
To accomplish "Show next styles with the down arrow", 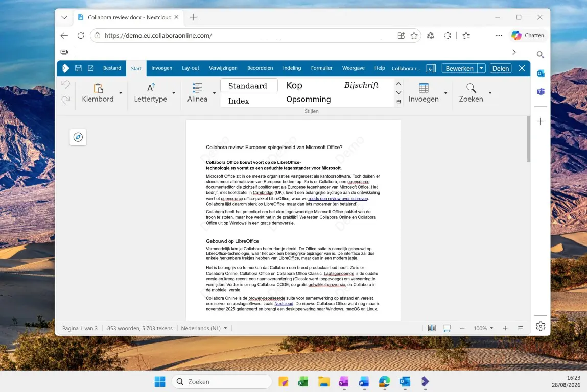I will [x=398, y=93].
